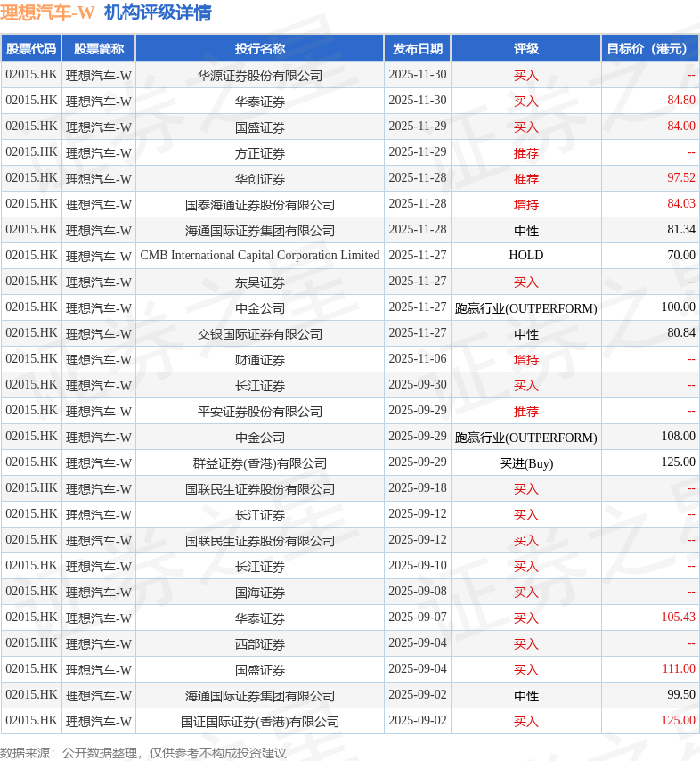Click 西部证券 bank name
Viewport: 700px width, 761px height.
click(259, 644)
